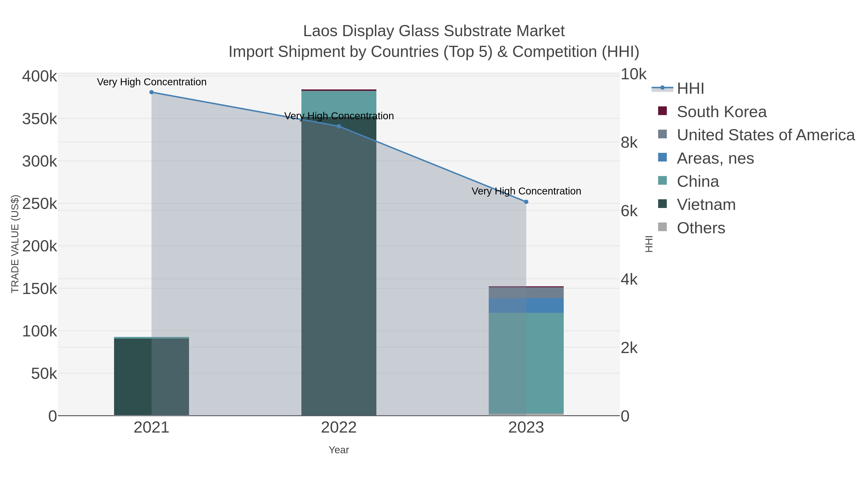Click the Import Shipment by Countries subtitle
868x488 pixels.
pos(434,52)
